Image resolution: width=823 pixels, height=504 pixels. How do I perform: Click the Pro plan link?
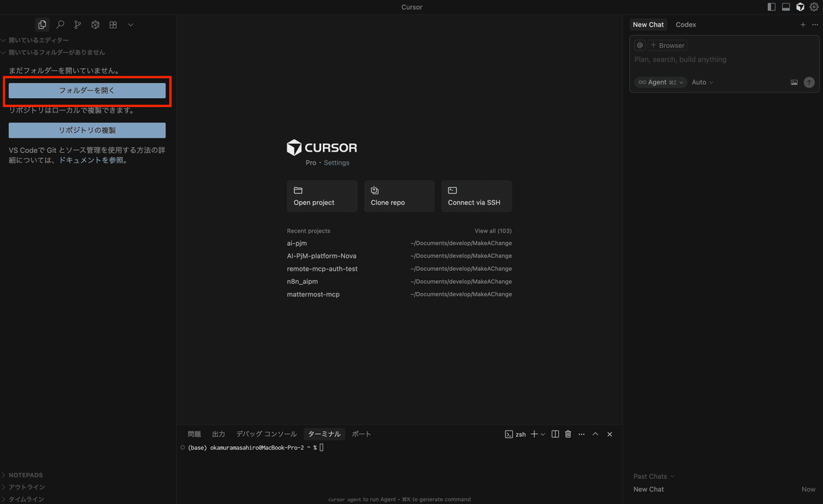pyautogui.click(x=311, y=163)
